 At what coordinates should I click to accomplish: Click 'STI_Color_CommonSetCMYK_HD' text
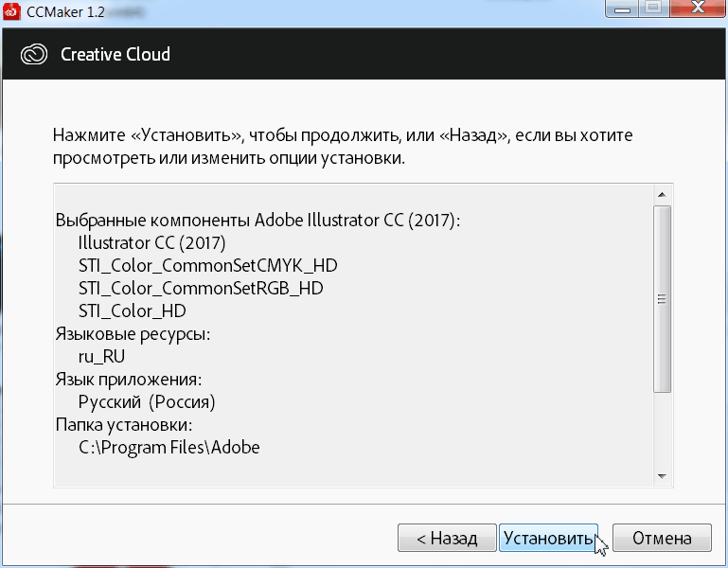[x=208, y=266]
